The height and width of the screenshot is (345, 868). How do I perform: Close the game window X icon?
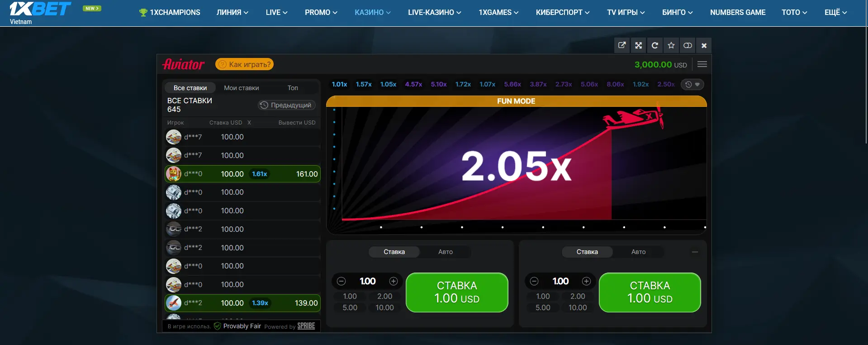point(704,45)
